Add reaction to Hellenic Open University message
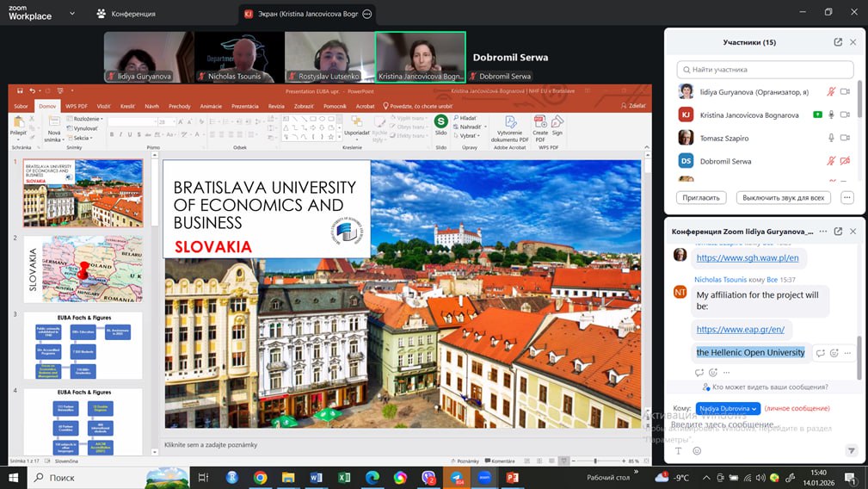 tap(834, 353)
